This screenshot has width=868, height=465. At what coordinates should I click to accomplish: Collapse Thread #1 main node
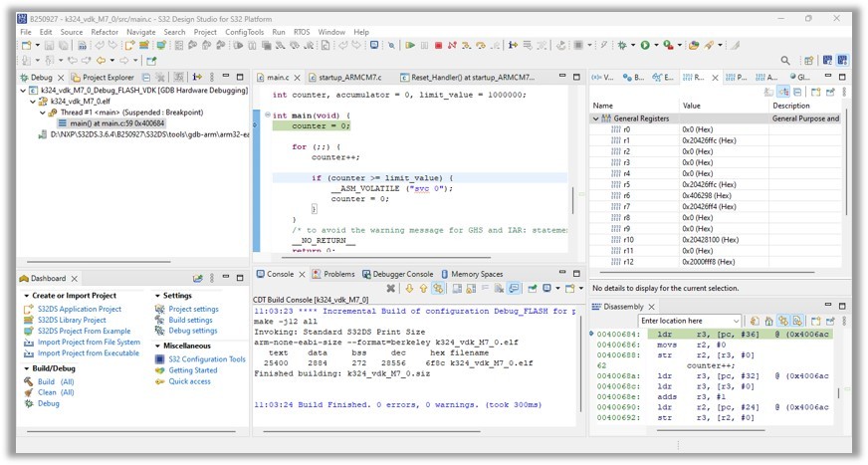[43, 113]
